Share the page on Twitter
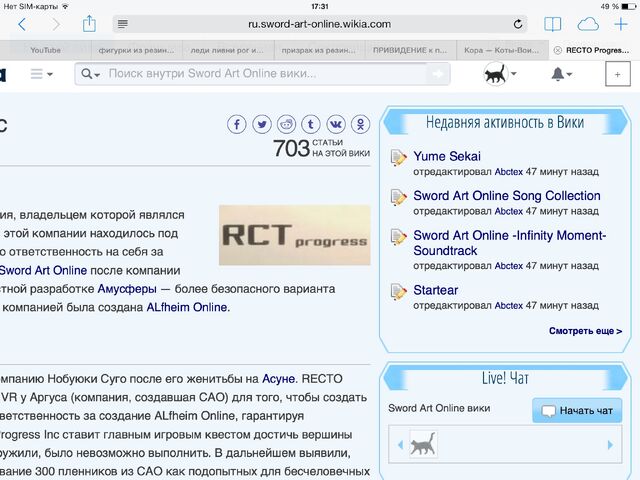This screenshot has height=480, width=640. [x=262, y=124]
